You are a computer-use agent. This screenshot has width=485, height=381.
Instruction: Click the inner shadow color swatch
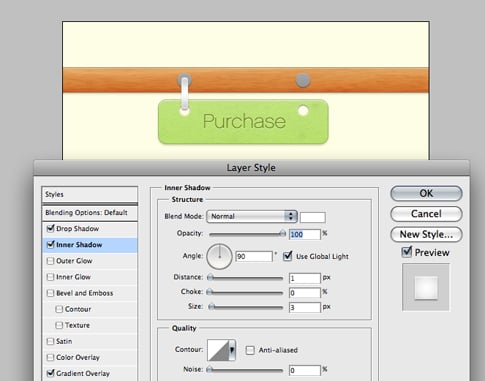[313, 217]
